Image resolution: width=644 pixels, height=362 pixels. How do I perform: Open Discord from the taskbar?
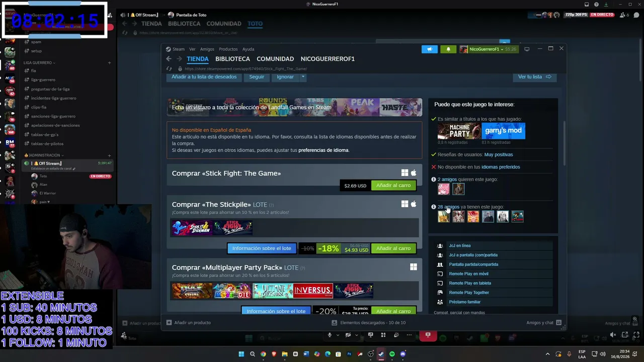point(403,354)
